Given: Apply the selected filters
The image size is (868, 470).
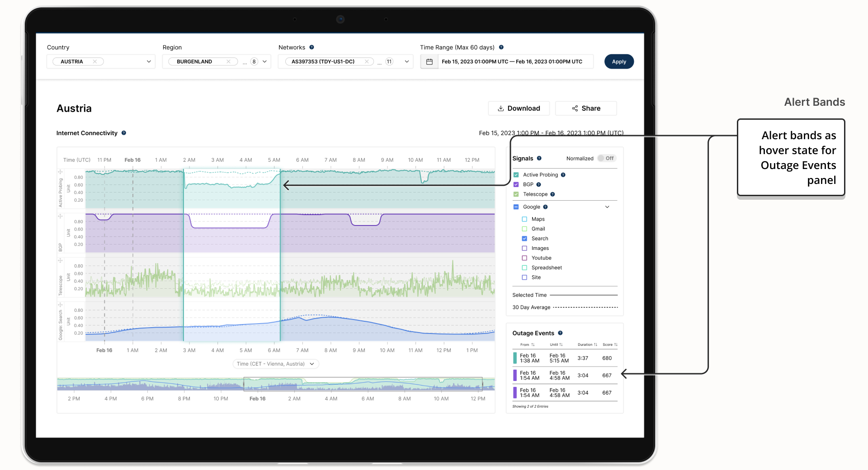Looking at the screenshot, I should point(619,61).
